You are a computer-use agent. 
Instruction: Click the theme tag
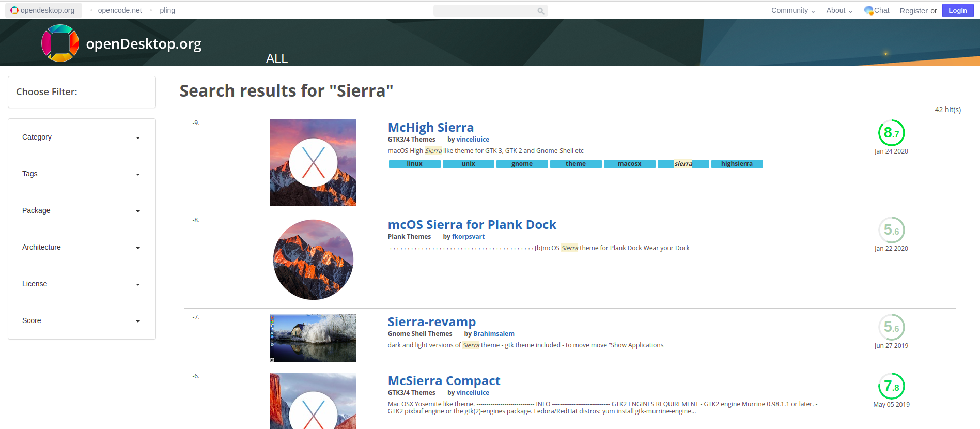[x=575, y=164]
